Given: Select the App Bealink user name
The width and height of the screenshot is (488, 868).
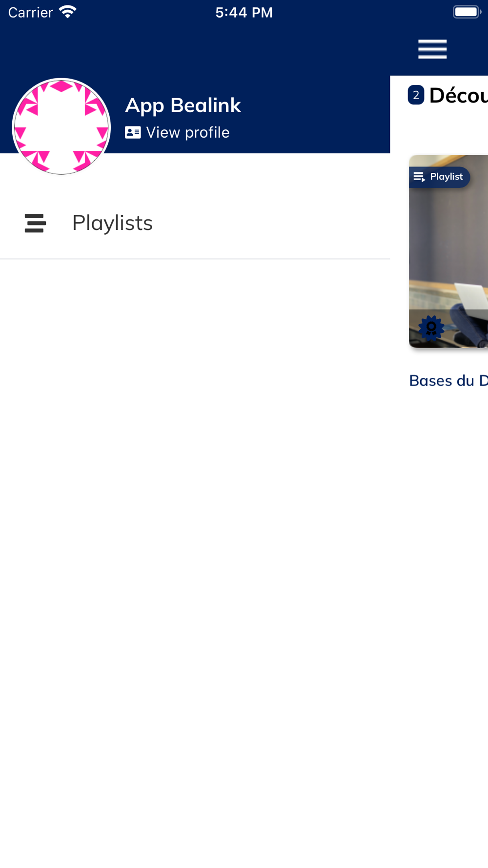Looking at the screenshot, I should tap(183, 105).
